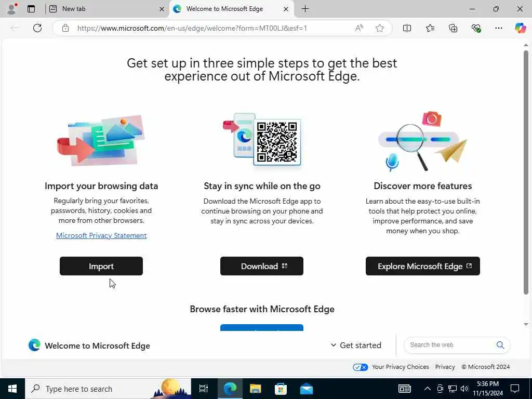Close the Welcome to Microsoft Edge tab

[286, 9]
